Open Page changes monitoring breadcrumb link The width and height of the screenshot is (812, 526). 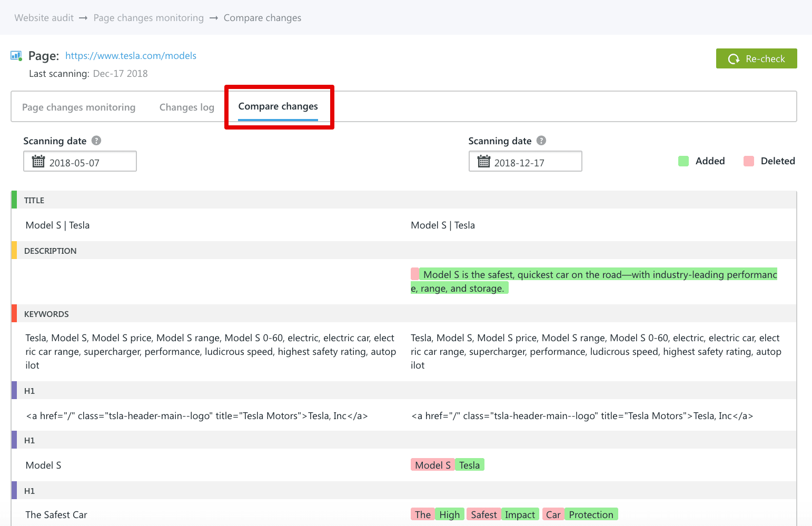coord(148,18)
